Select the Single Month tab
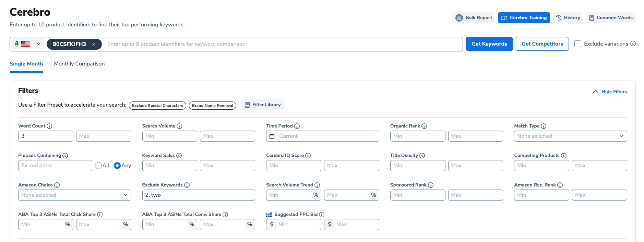This screenshot has height=242, width=644. 26,64
